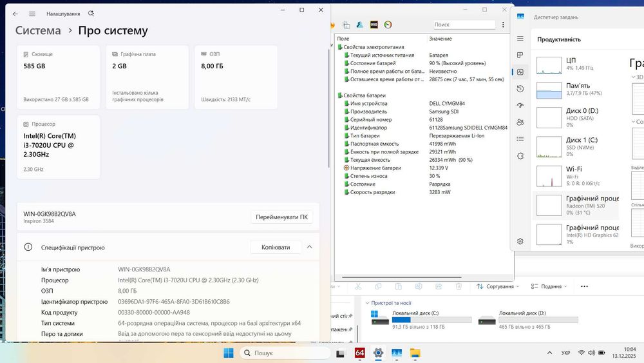Click the Система breadcrumb link
Image resolution: width=644 pixels, height=363 pixels.
point(38,30)
